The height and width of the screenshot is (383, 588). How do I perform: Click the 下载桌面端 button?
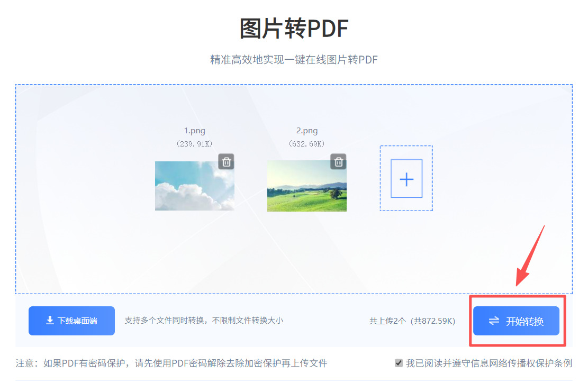tap(71, 321)
